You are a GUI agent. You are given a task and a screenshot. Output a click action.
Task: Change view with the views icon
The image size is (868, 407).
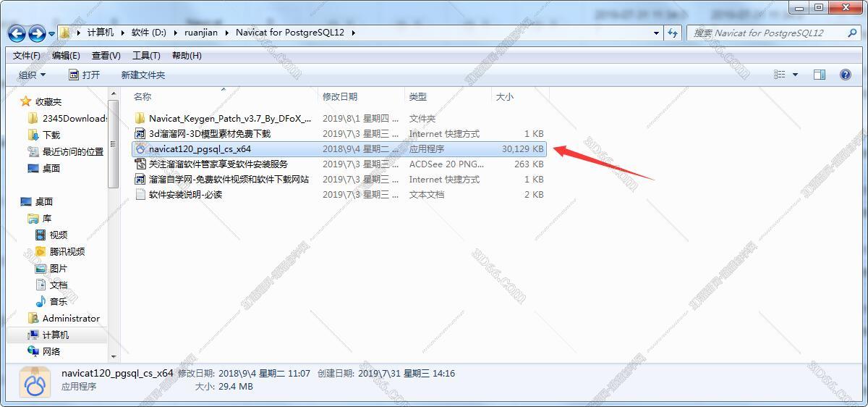pos(780,75)
